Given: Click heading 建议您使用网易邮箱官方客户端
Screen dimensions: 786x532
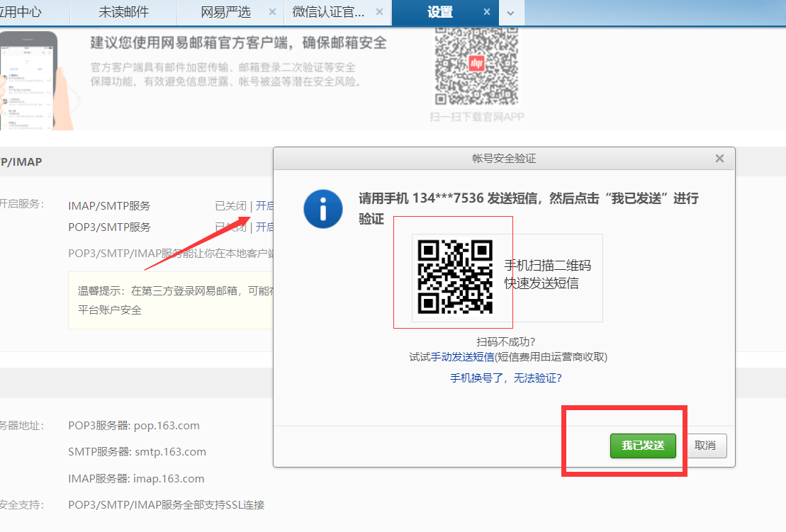Looking at the screenshot, I should pos(239,43).
